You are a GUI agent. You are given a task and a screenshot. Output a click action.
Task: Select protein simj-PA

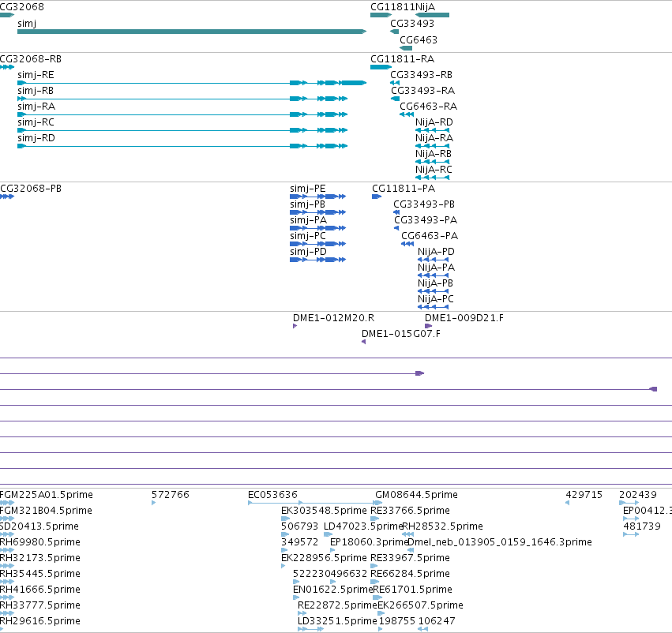tap(318, 228)
